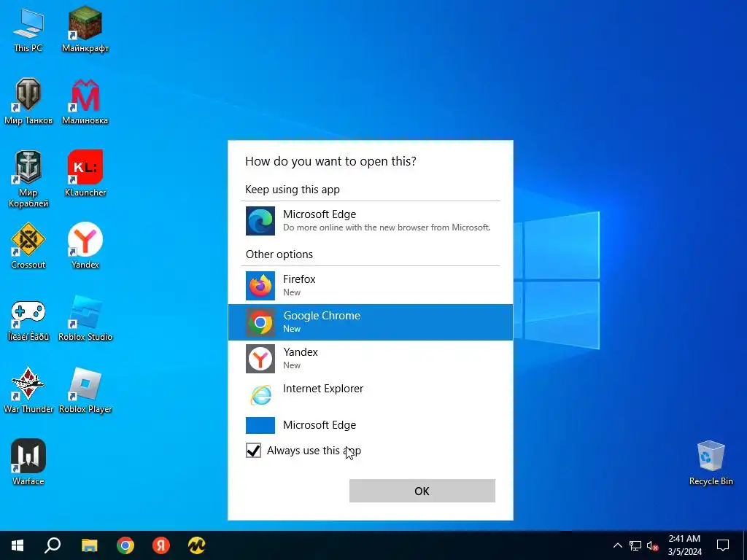Select the Recycle Bin icon

coord(711,463)
